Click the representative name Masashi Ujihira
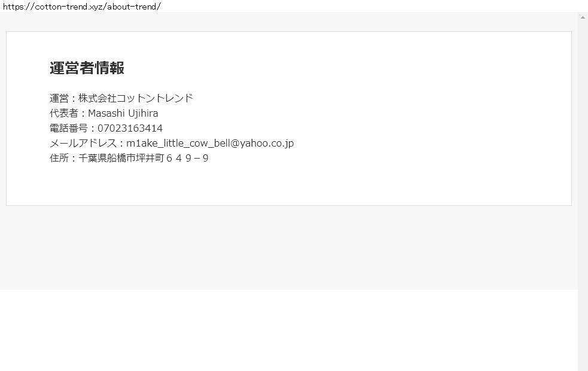This screenshot has width=588, height=371. coord(123,113)
